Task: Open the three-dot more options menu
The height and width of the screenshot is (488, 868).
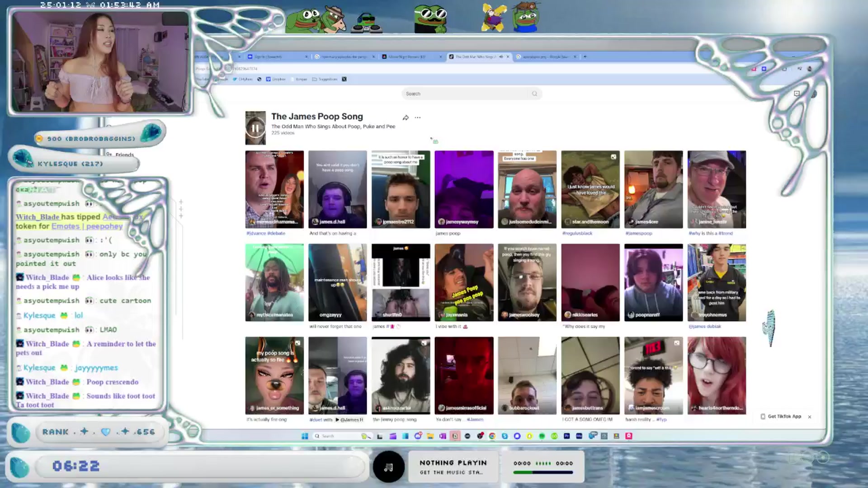Action: pos(418,117)
